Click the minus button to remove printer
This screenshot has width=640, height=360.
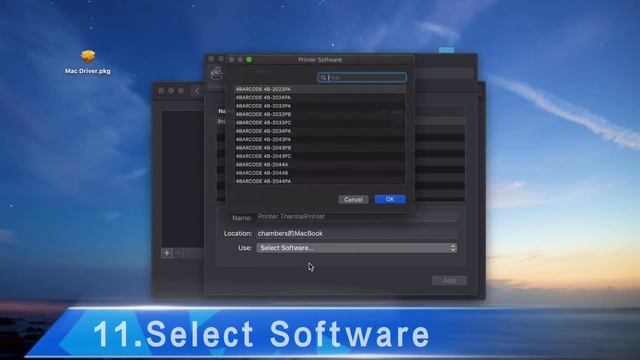pyautogui.click(x=178, y=253)
